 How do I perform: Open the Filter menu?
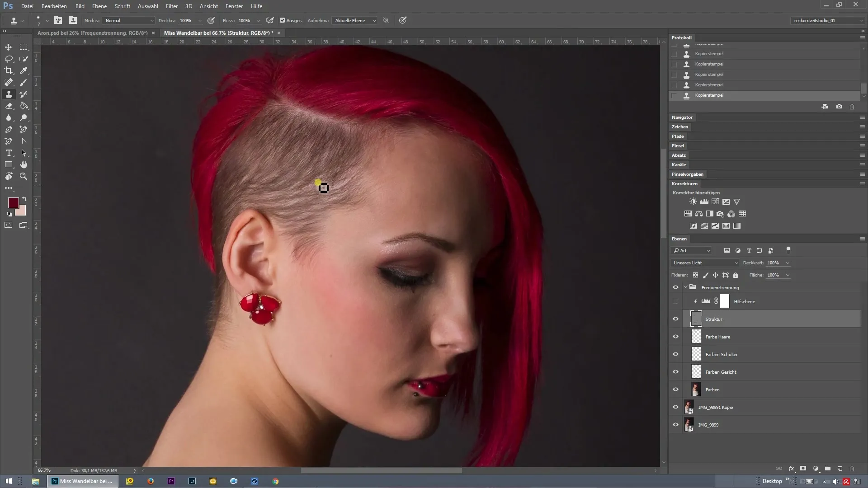(172, 6)
